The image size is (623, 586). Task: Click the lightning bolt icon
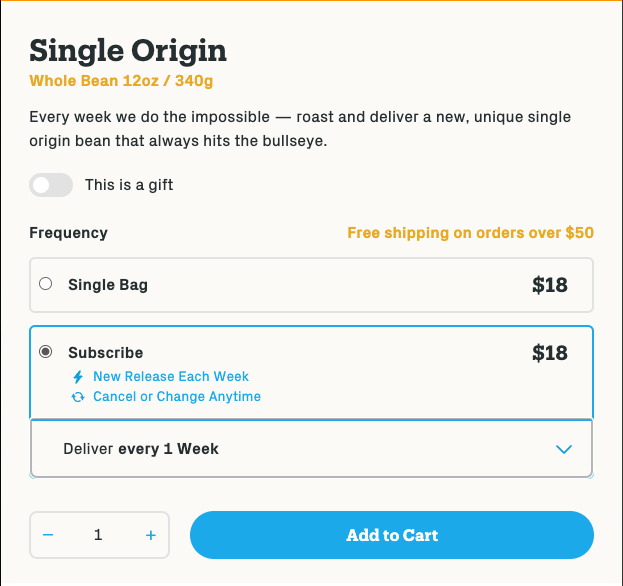tap(78, 377)
